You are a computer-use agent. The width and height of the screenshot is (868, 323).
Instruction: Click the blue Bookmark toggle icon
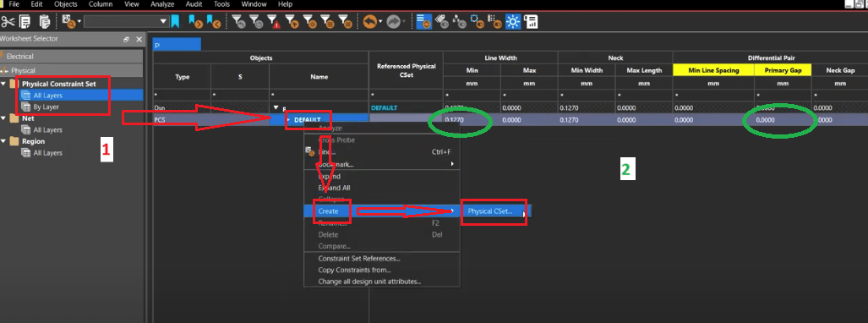point(175,22)
